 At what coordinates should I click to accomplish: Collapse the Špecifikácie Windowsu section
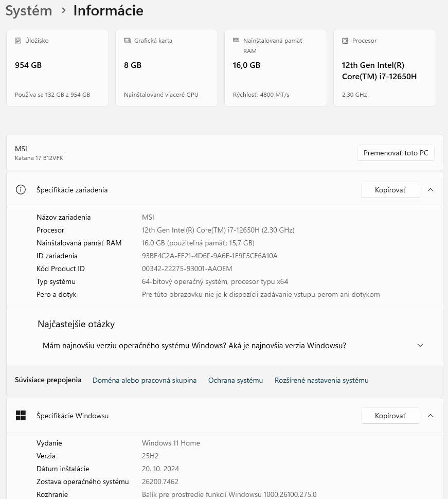[x=431, y=416]
